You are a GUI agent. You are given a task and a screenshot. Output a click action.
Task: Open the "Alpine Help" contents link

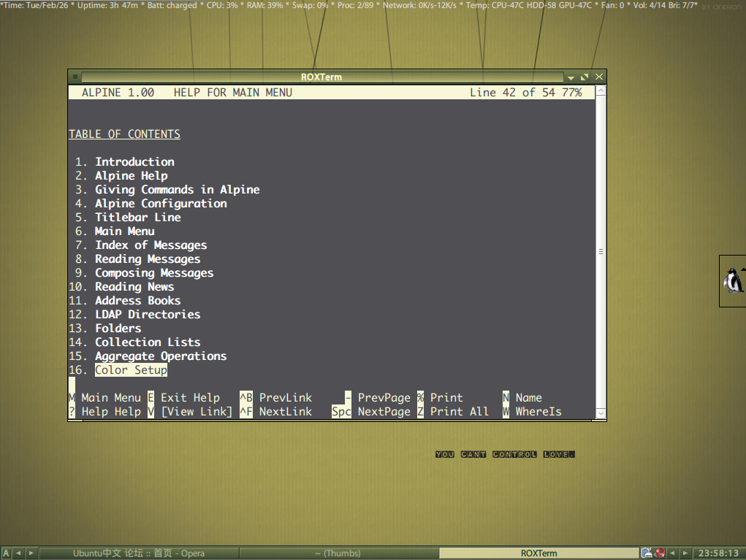coord(132,176)
